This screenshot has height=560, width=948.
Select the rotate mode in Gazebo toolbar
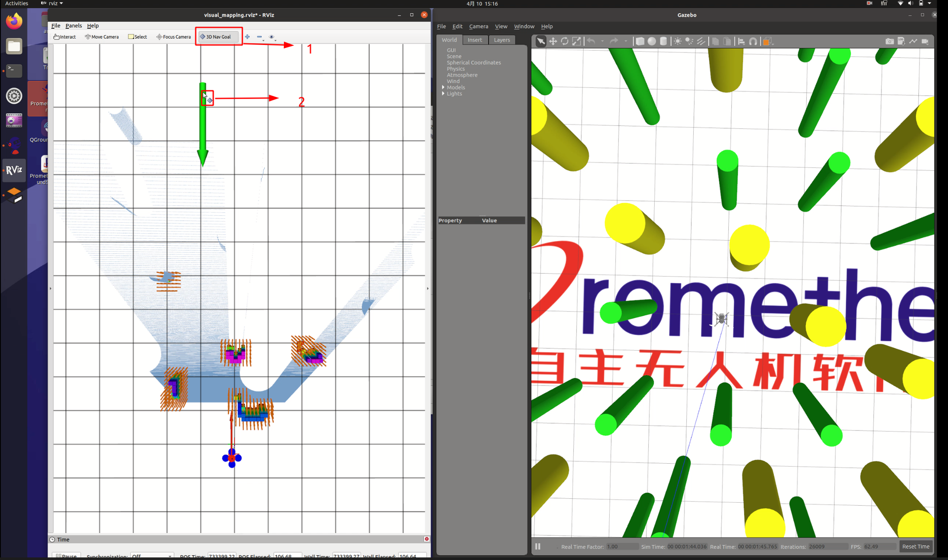565,41
